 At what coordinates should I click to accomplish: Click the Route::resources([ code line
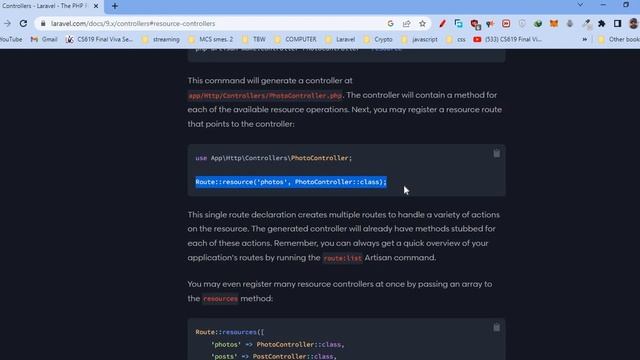[x=230, y=332]
